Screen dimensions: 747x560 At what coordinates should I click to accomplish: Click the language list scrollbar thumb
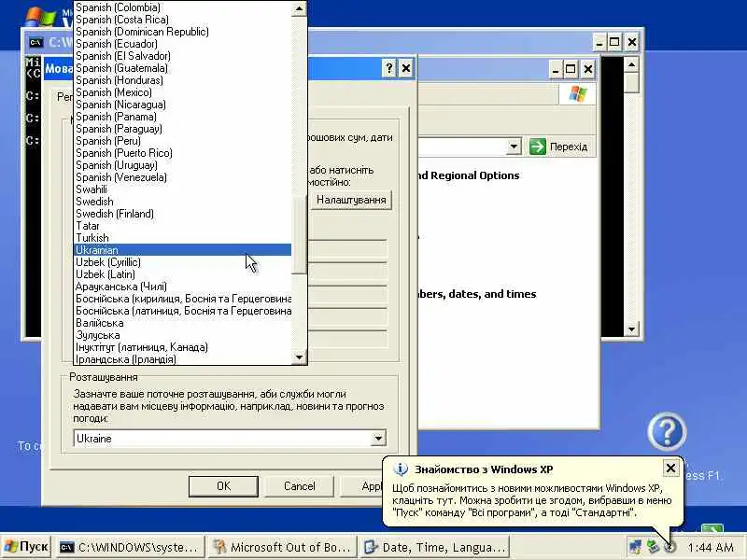coord(299,234)
